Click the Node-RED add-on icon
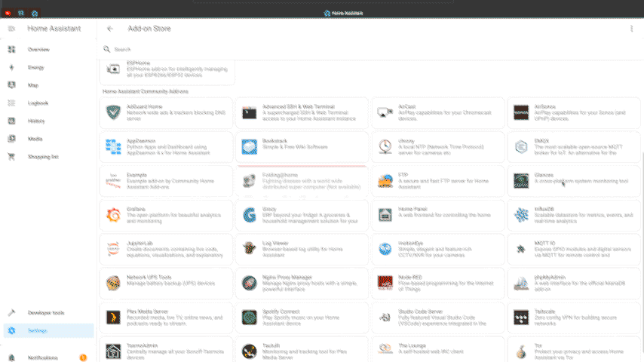 [x=385, y=283]
